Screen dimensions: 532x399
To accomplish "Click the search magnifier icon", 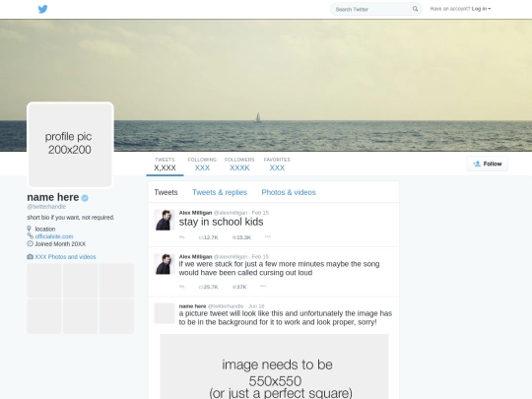I will 415,9.
